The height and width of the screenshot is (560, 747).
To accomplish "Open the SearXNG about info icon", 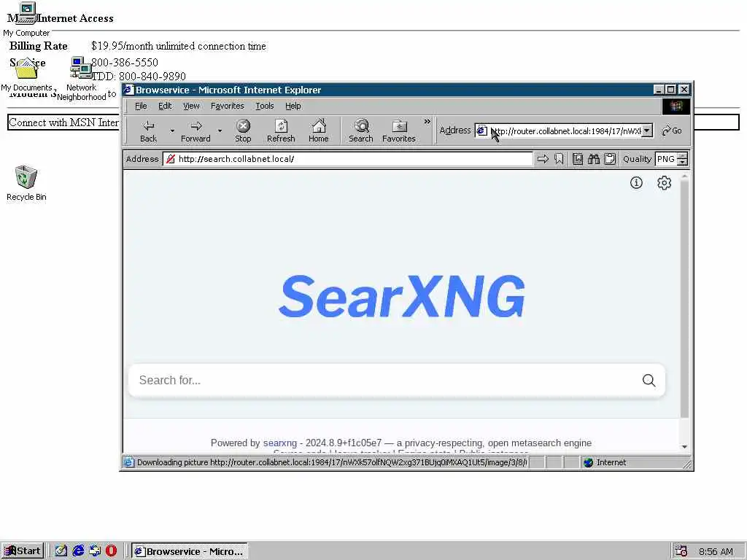I will pos(636,183).
